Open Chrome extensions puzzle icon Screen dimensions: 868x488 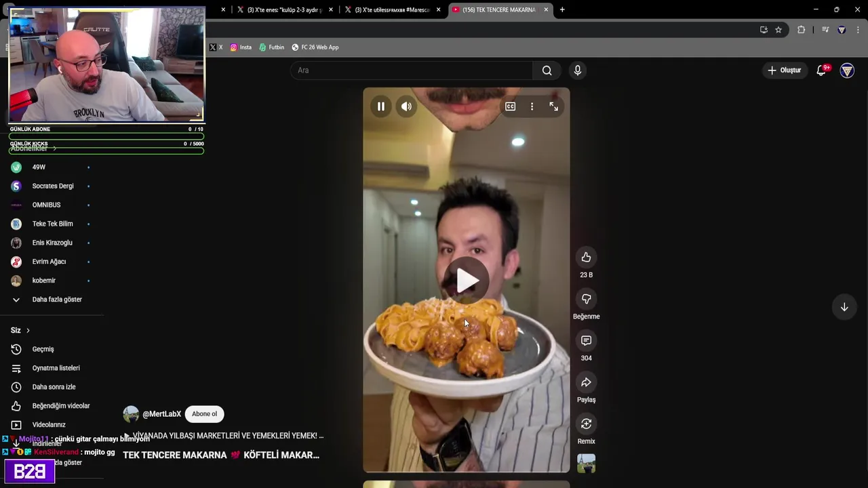[x=801, y=30]
